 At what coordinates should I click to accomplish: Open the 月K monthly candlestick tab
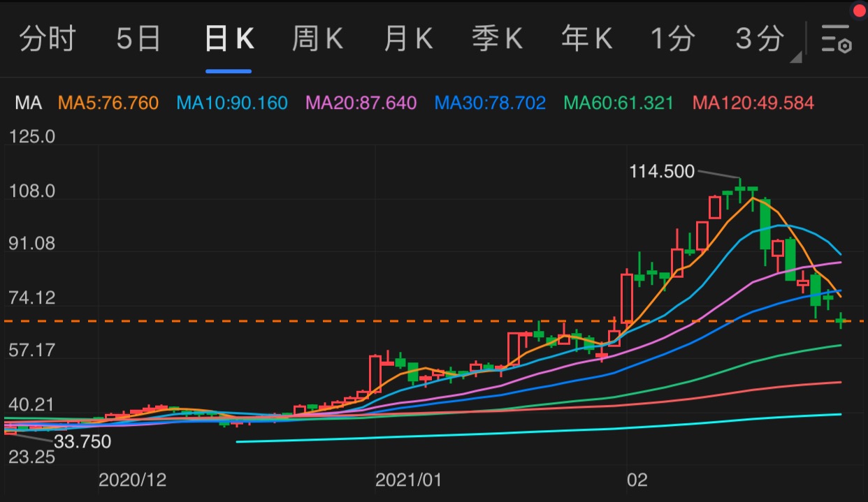tap(407, 38)
